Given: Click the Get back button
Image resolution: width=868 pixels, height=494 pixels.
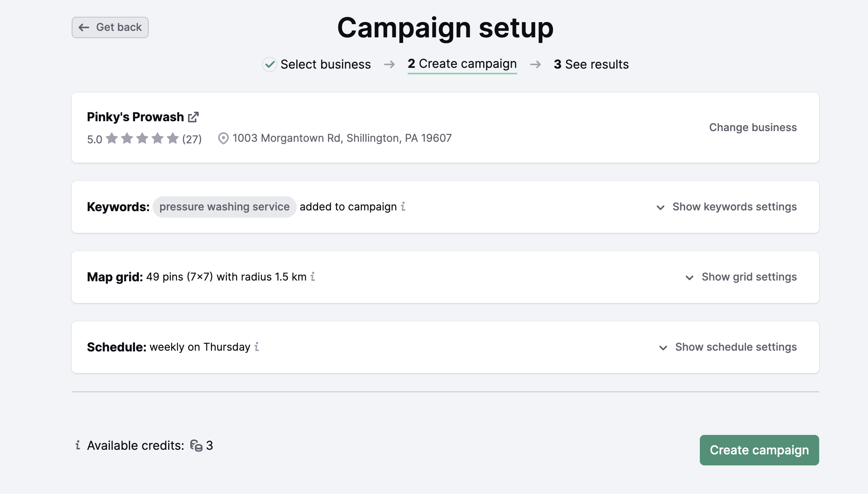Looking at the screenshot, I should click(x=110, y=27).
